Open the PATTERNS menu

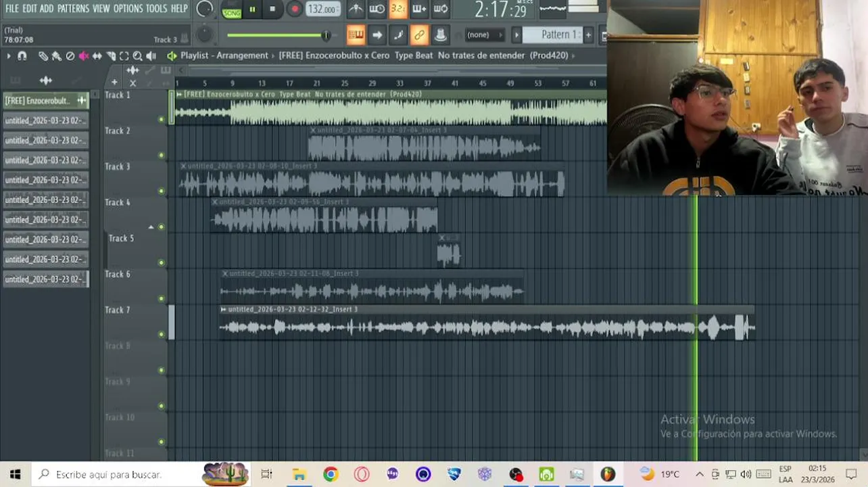[x=73, y=9]
